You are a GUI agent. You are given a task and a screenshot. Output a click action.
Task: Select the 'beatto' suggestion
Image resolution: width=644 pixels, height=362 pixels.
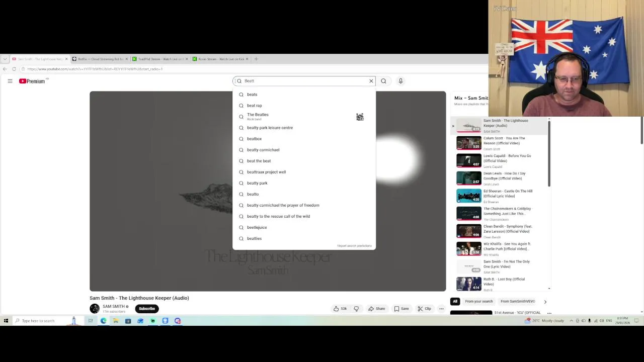point(304,194)
